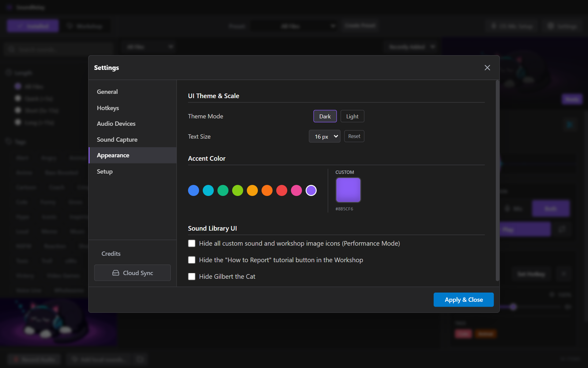Open the General settings tab
588x368 pixels.
click(132, 92)
